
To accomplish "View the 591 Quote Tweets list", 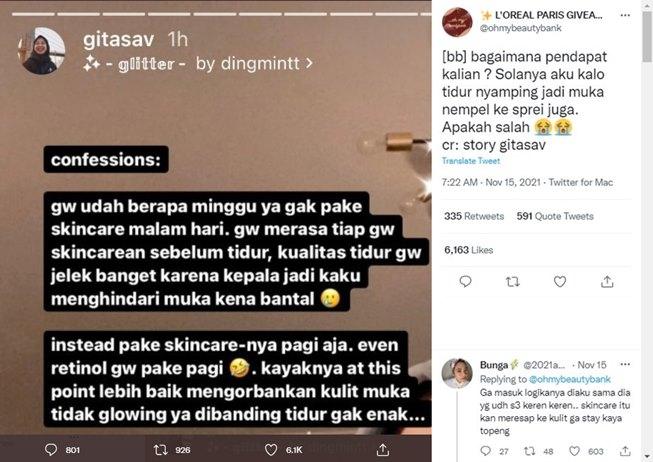I will click(555, 216).
